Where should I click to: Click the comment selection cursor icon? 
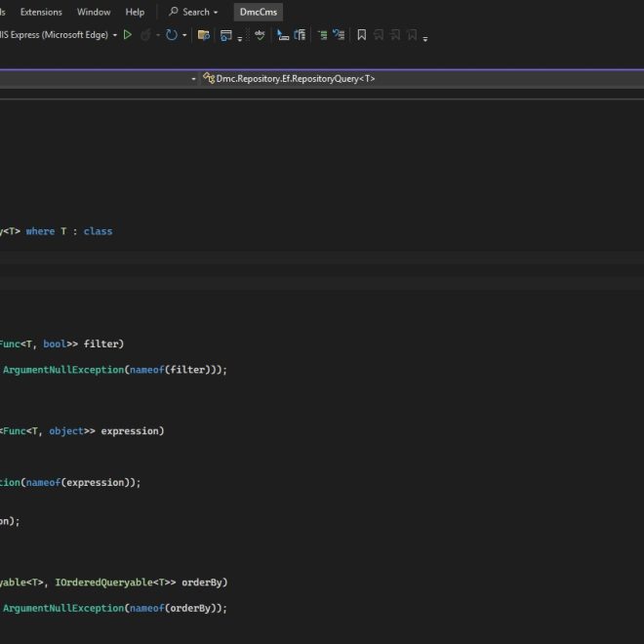[283, 35]
